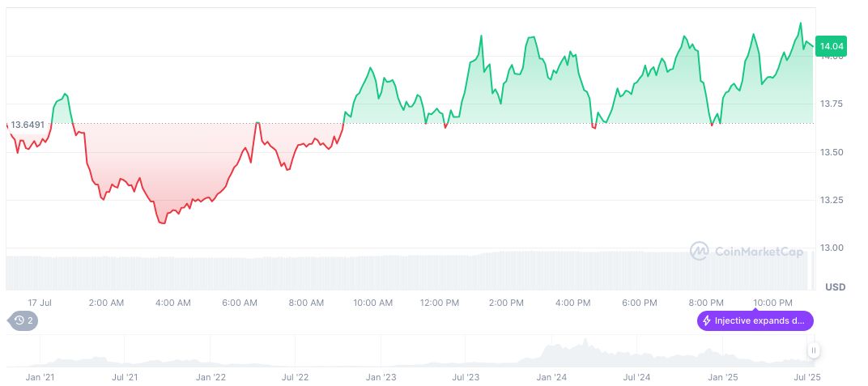Click the 4:00 AM time axis label
Screen dimensions: 868x386
point(172,303)
